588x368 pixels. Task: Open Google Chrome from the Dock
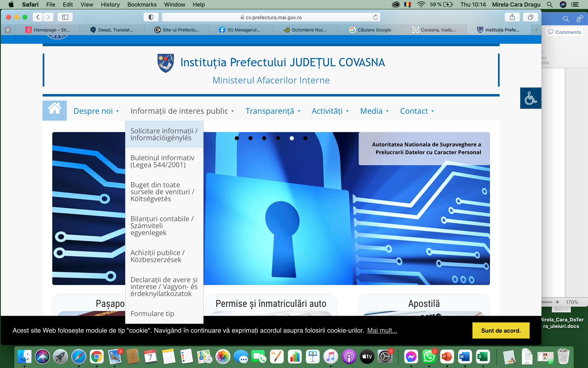pyautogui.click(x=97, y=357)
